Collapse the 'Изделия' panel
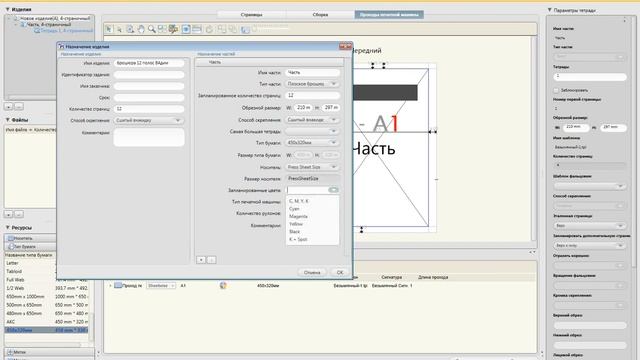Image resolution: width=640 pixels, height=360 pixels. pyautogui.click(x=7, y=9)
